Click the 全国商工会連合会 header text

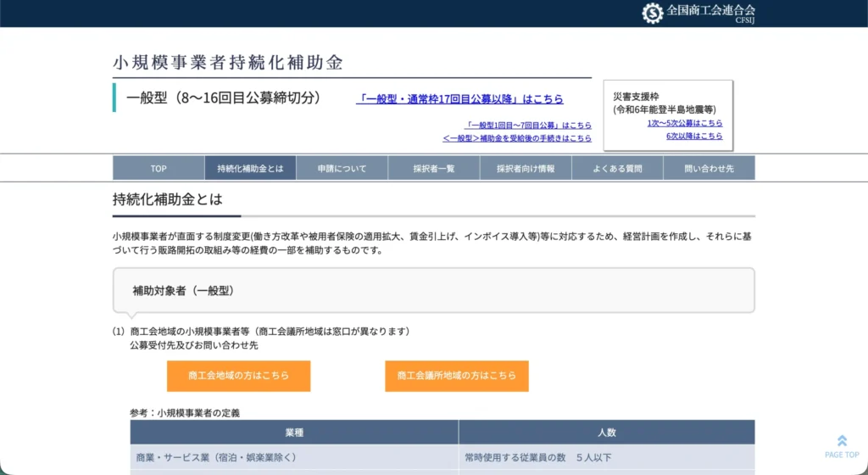(x=710, y=11)
